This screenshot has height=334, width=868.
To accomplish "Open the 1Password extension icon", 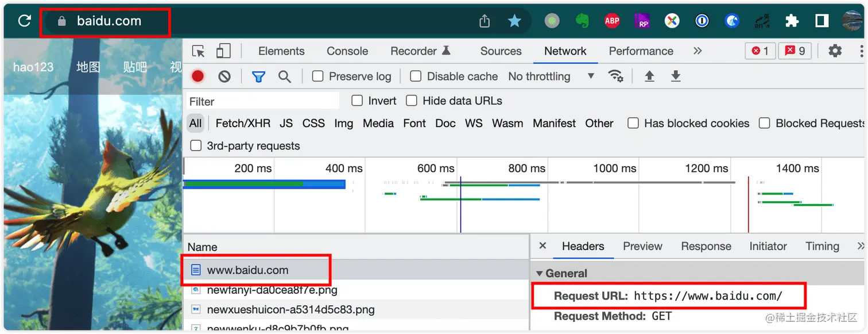I will [702, 21].
